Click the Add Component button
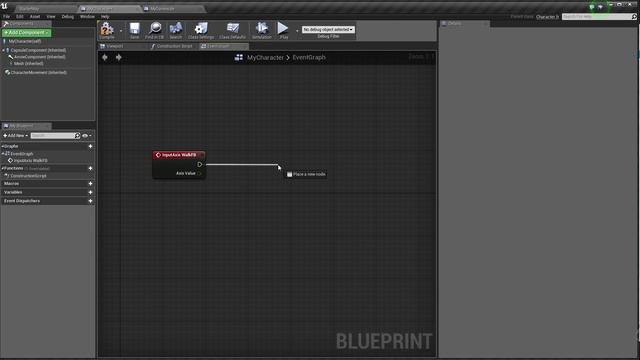Viewport: 640px width, 360px height. [x=26, y=32]
